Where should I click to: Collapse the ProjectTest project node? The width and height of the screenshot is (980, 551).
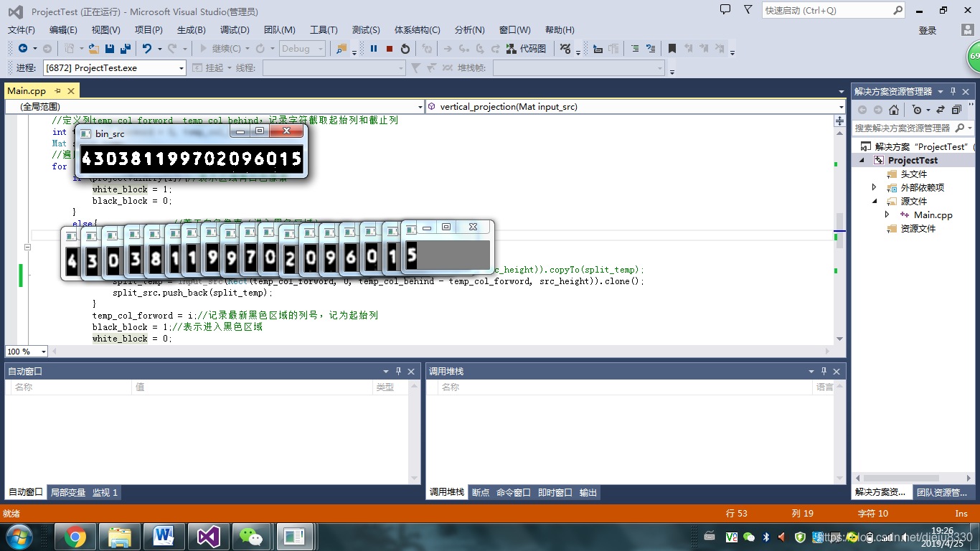click(862, 161)
